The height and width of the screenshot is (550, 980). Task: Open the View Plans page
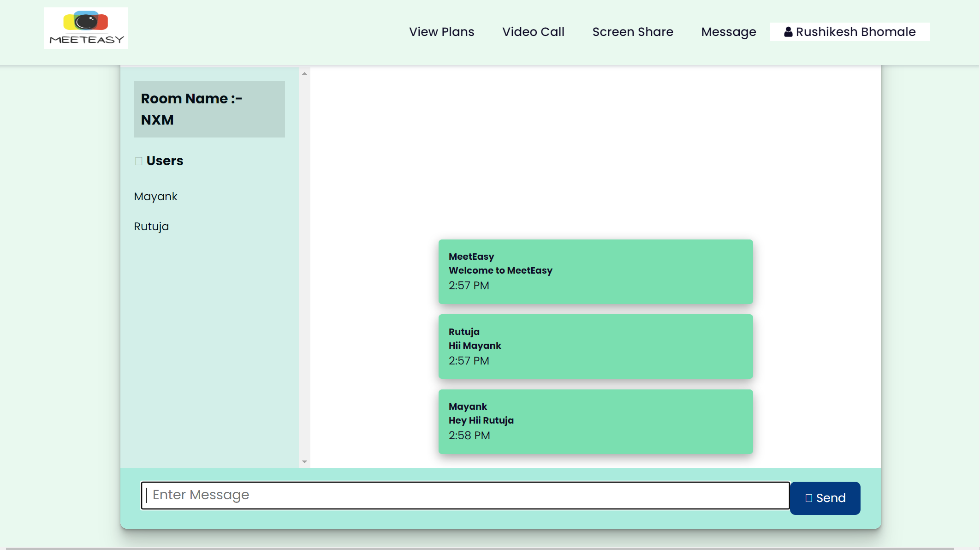point(441,31)
